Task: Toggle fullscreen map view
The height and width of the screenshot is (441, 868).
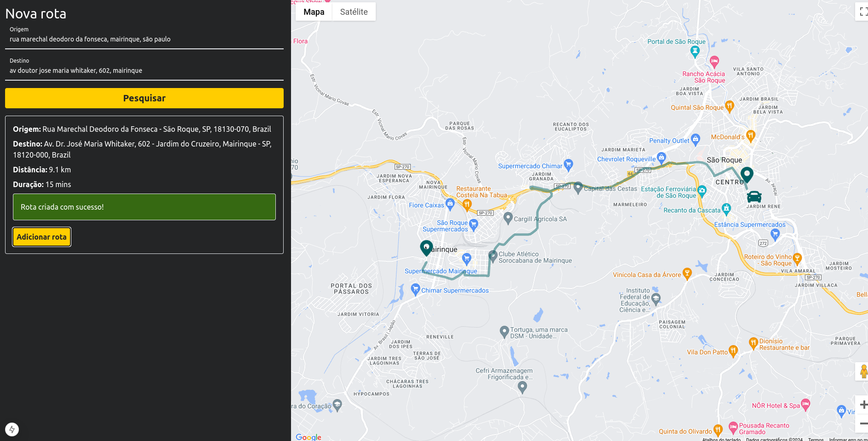Action: click(x=862, y=12)
